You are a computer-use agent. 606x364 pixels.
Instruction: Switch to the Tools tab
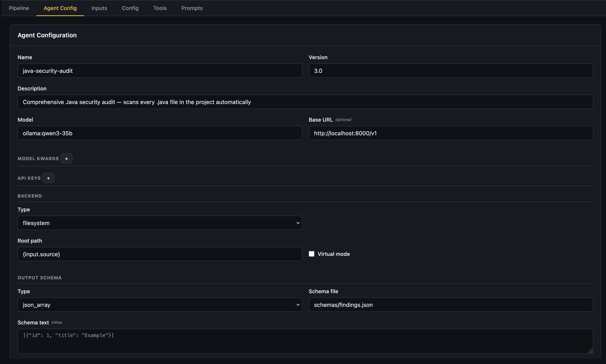(x=160, y=8)
